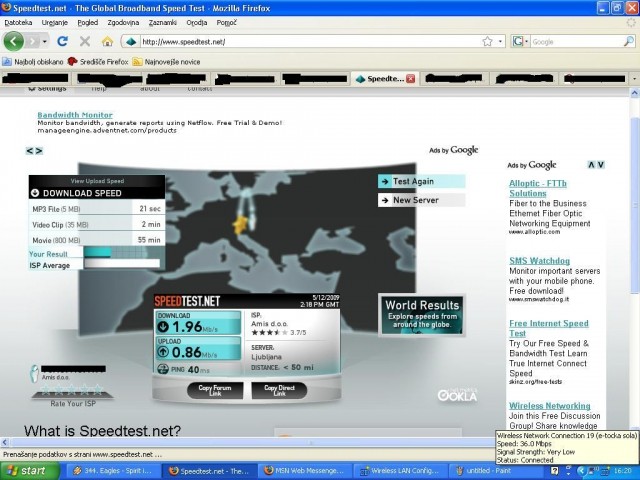
Task: Reload the page with the Refresh icon
Action: pos(62,41)
